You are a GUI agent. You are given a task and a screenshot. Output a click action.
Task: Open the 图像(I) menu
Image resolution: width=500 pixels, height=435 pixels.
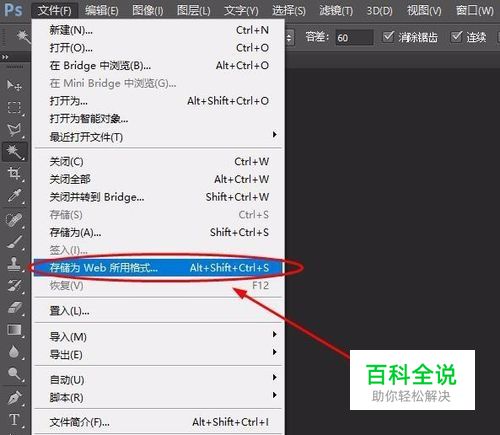pos(148,11)
